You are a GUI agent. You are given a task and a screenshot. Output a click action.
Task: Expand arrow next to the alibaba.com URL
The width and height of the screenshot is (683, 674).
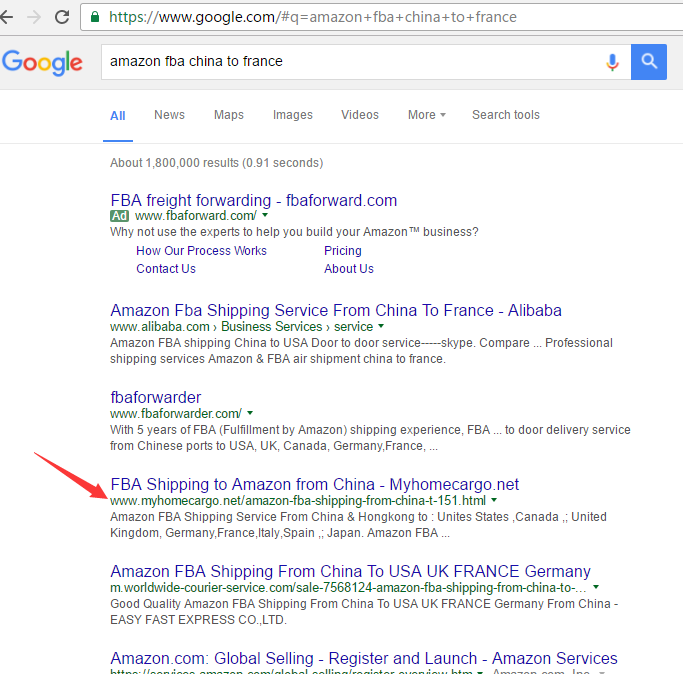click(x=381, y=326)
